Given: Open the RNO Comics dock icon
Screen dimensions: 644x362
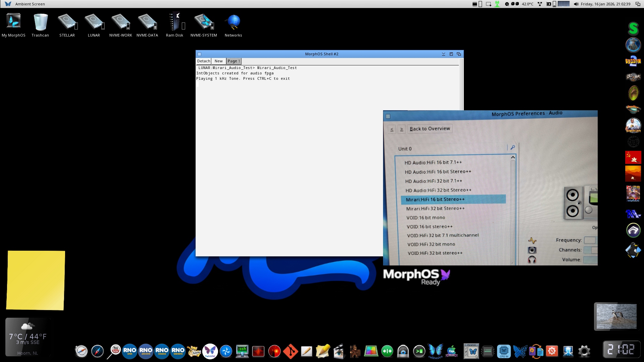Looking at the screenshot, I should pos(162,351).
